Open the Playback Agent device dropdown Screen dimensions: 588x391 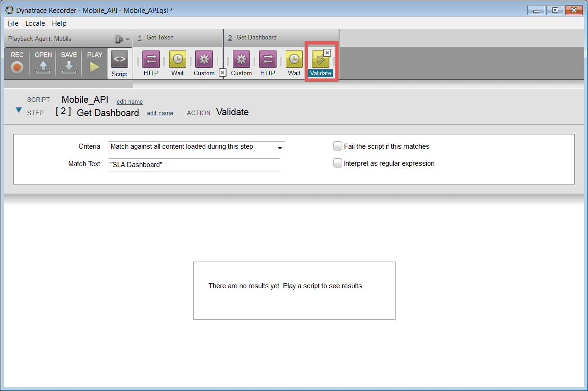coord(122,39)
